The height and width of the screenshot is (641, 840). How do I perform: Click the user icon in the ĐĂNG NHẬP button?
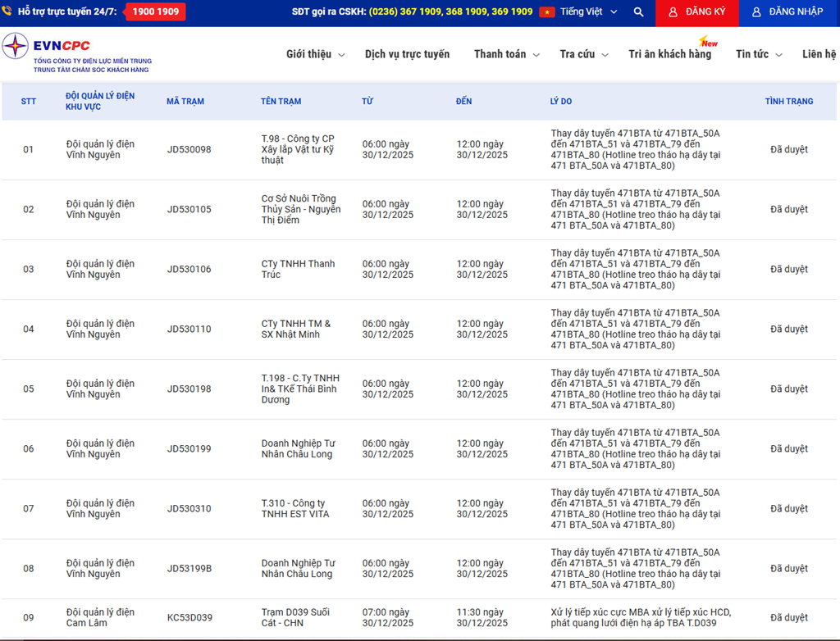tap(756, 12)
